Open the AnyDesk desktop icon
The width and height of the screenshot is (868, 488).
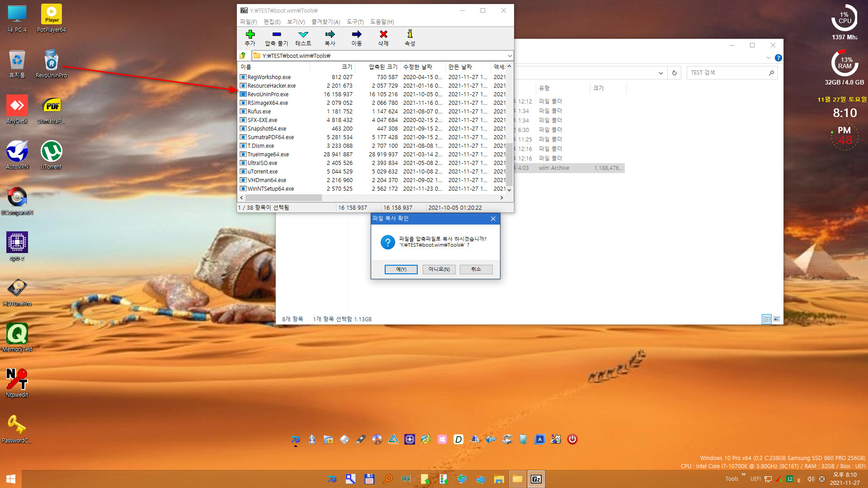(x=17, y=109)
